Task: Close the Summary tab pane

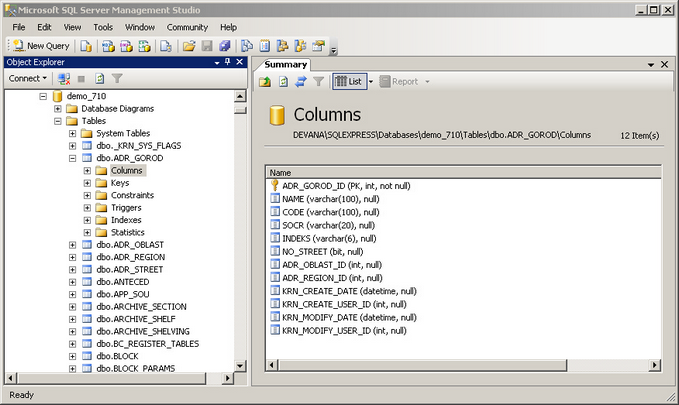Action: coord(665,65)
